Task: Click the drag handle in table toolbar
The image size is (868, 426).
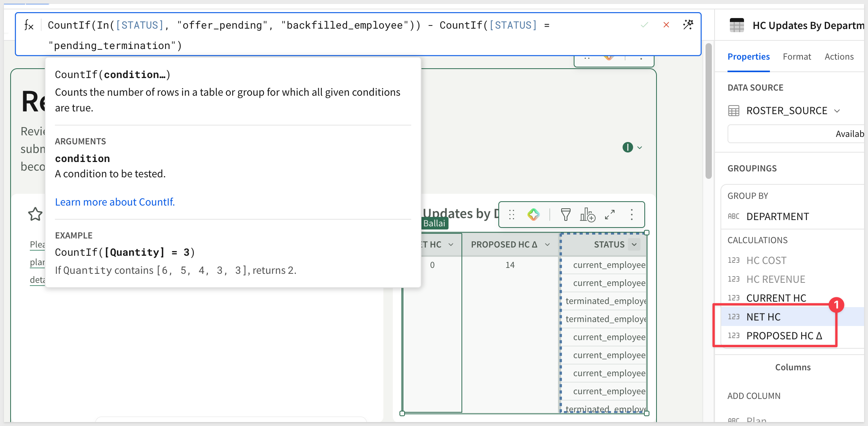Action: tap(512, 215)
